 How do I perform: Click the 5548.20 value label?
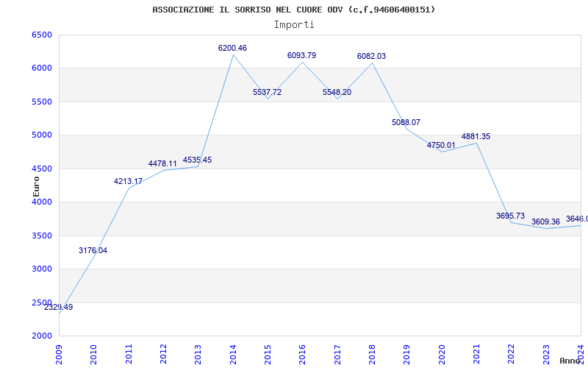click(337, 92)
